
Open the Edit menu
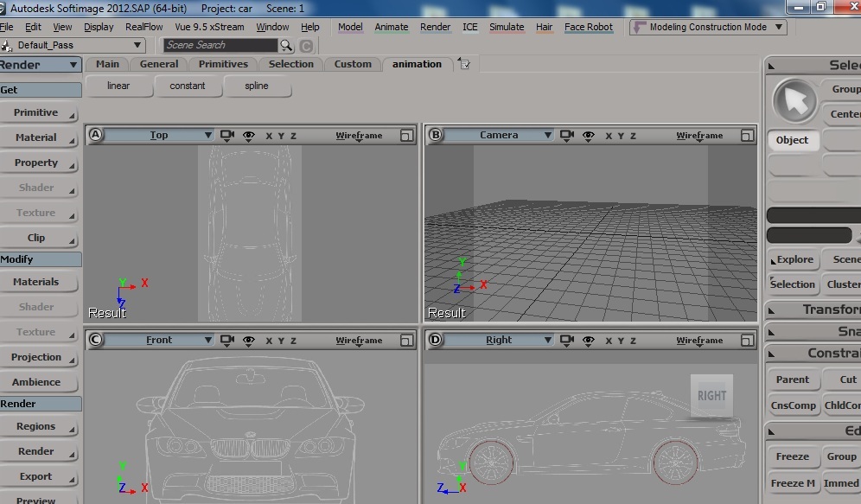[33, 27]
